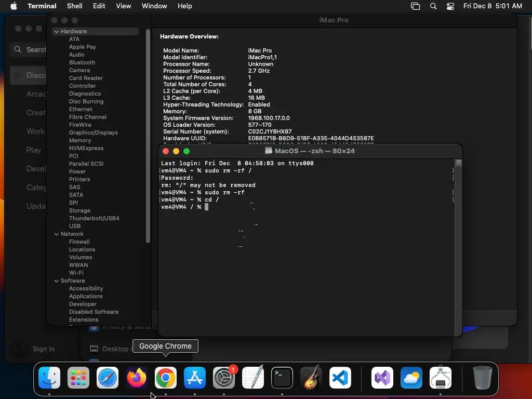Collapse the Hardware section
The width and height of the screenshot is (532, 399).
56,31
